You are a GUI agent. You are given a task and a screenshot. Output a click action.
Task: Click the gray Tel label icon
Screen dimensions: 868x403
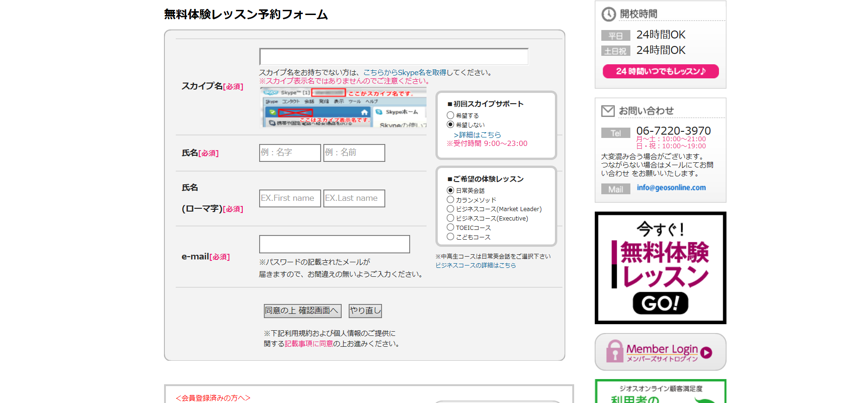[615, 133]
